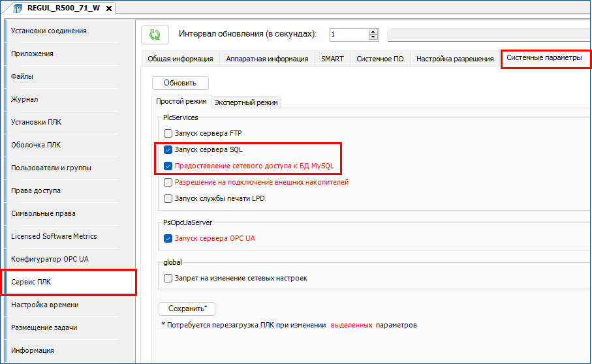Decrease the update interval with down arrow
Viewport: 592px width, 364px height.
click(373, 38)
